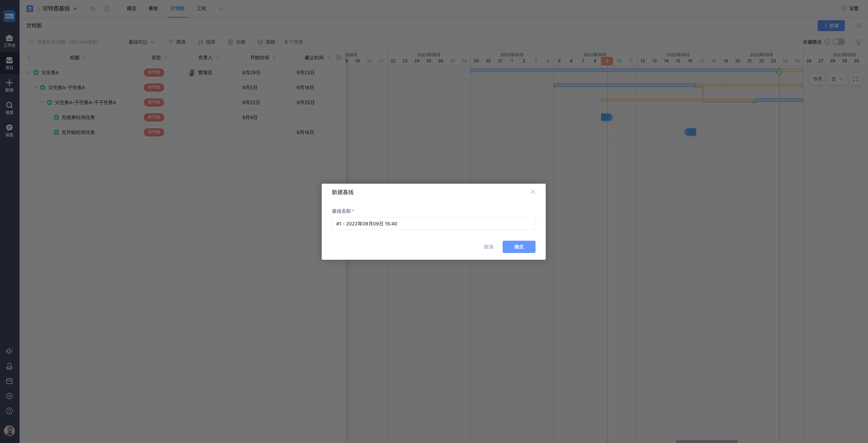This screenshot has width=868, height=443.
Task: Switch to the 看板 tab
Action: click(153, 9)
